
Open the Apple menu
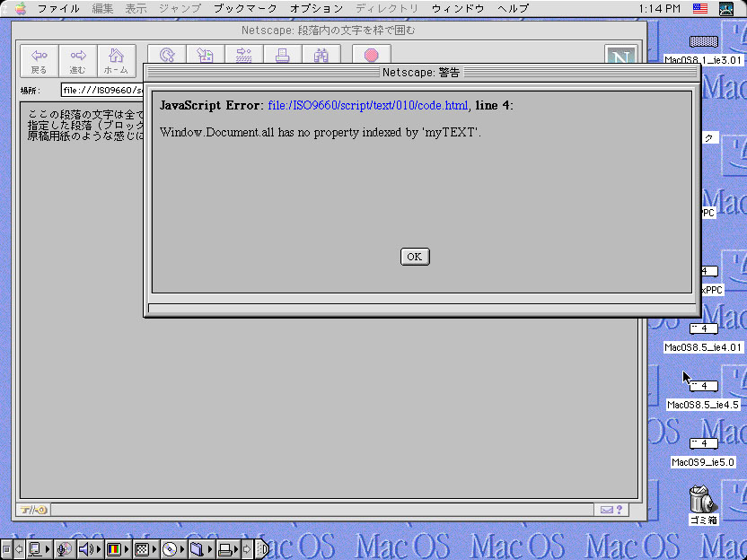point(21,9)
